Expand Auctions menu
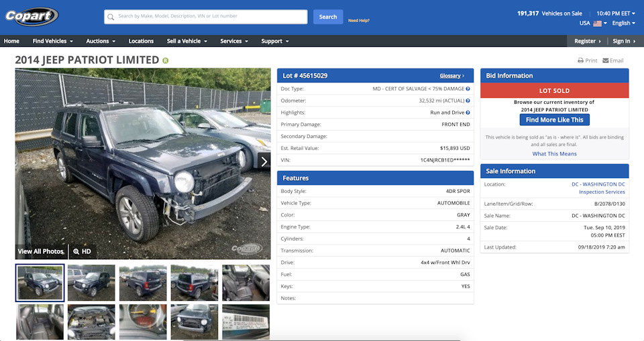The image size is (644, 341). coord(101,41)
